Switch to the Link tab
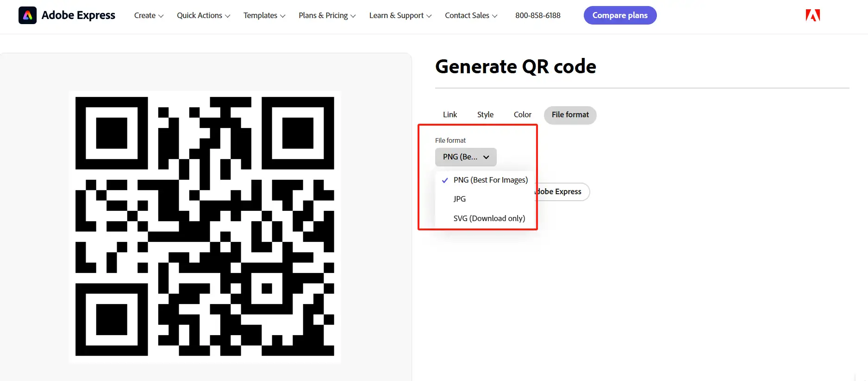868x381 pixels. (x=450, y=114)
